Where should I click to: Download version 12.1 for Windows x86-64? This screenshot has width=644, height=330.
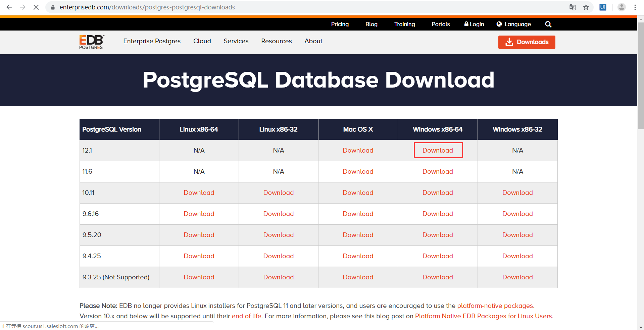[x=438, y=150]
